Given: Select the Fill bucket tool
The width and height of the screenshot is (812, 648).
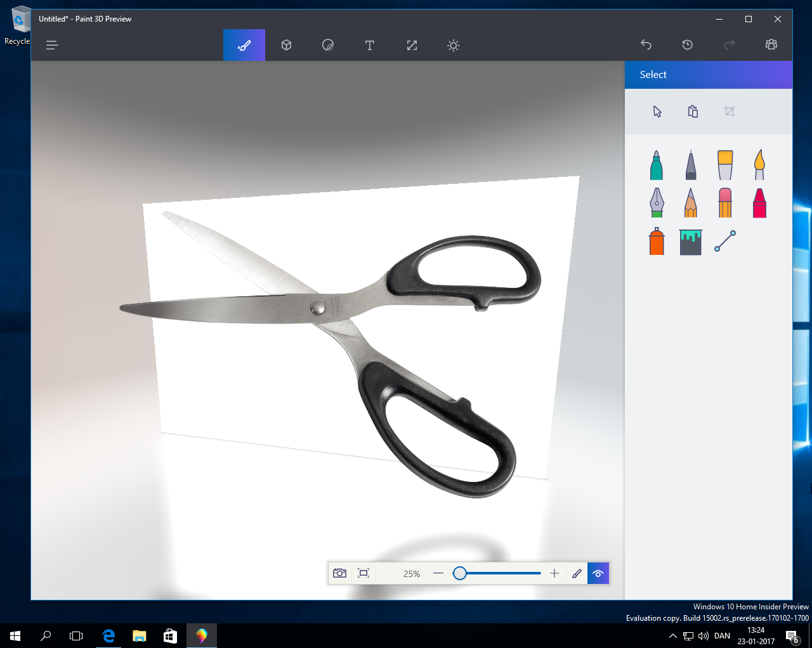Looking at the screenshot, I should point(691,242).
